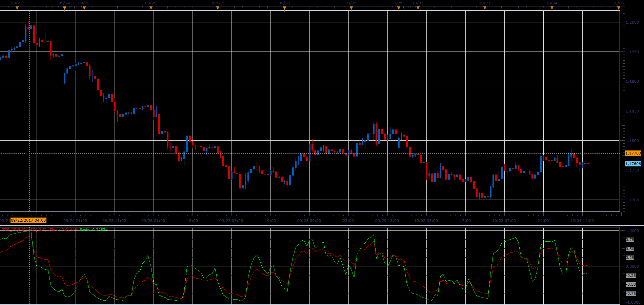Click the orange triangle marker for 09/27

[x=218, y=8]
